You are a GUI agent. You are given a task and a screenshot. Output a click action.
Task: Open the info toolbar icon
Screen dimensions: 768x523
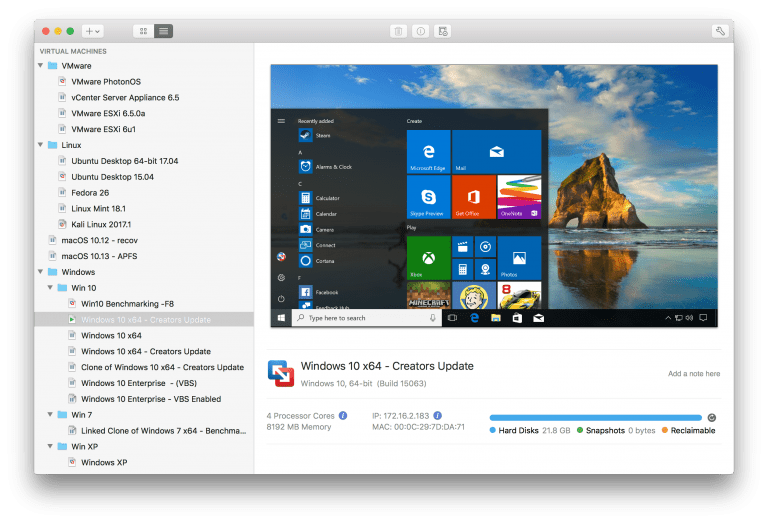(420, 31)
